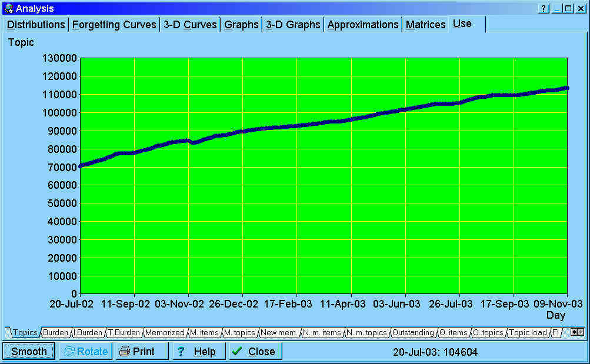The width and height of the screenshot is (590, 364).
Task: Switch to the Distributions tab
Action: [36, 25]
